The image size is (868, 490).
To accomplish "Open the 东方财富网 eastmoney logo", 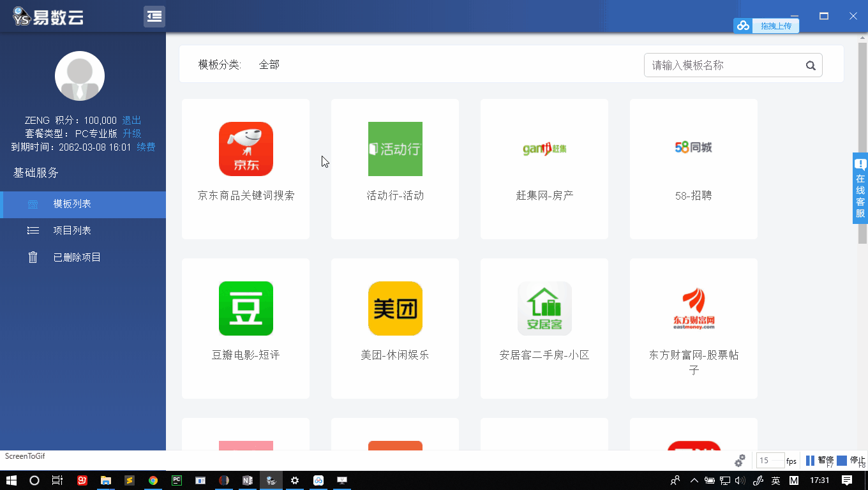I will pos(694,308).
